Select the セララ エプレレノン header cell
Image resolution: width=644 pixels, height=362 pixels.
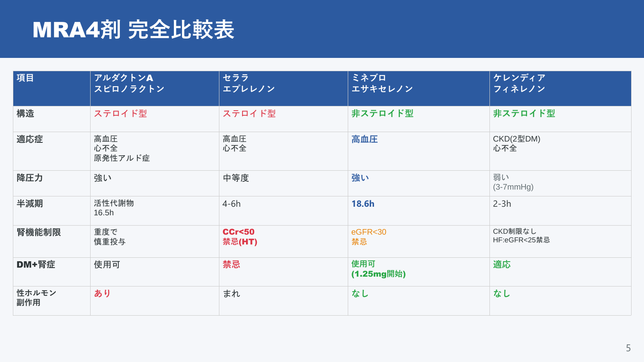click(283, 88)
